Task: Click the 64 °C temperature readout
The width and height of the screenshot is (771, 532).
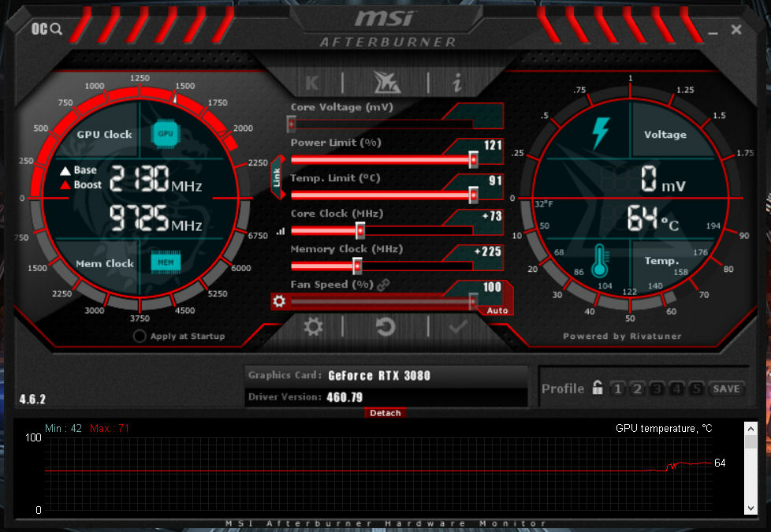Action: tap(653, 218)
